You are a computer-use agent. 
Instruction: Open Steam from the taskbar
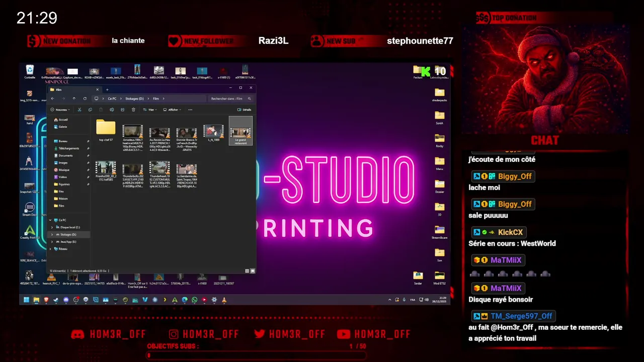point(56,300)
